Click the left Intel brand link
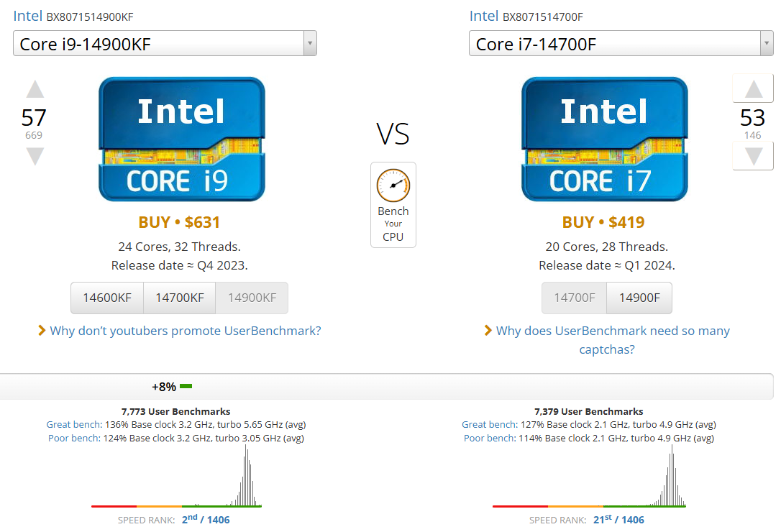781x532 pixels. pos(28,16)
